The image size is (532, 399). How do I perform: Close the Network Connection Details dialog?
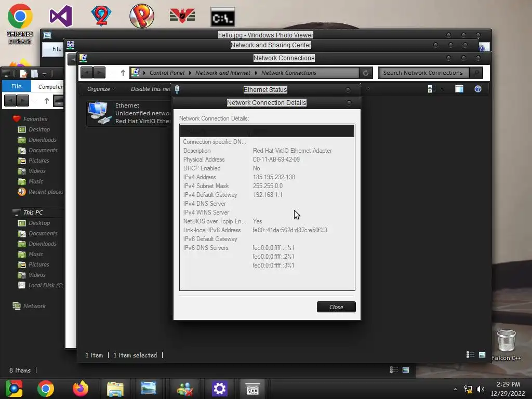(336, 307)
